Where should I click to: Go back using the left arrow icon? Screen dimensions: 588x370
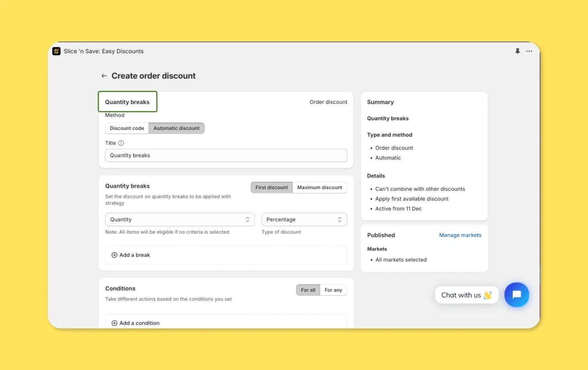(x=104, y=76)
